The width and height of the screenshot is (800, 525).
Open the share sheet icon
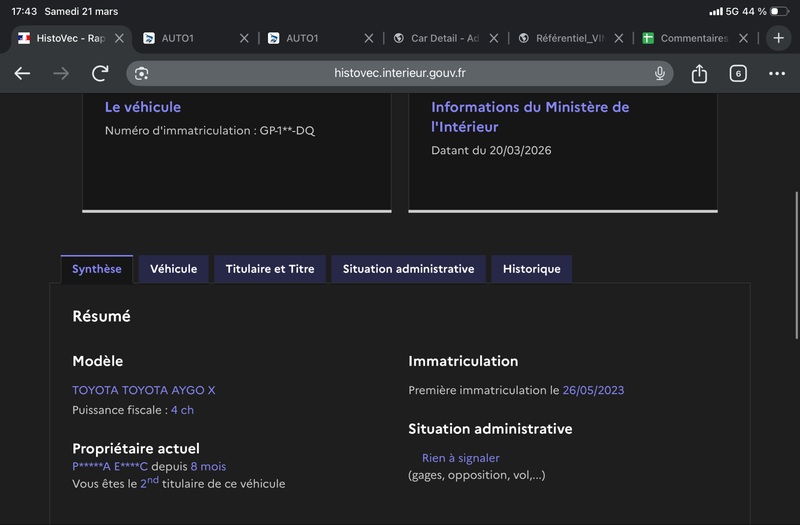click(x=699, y=74)
